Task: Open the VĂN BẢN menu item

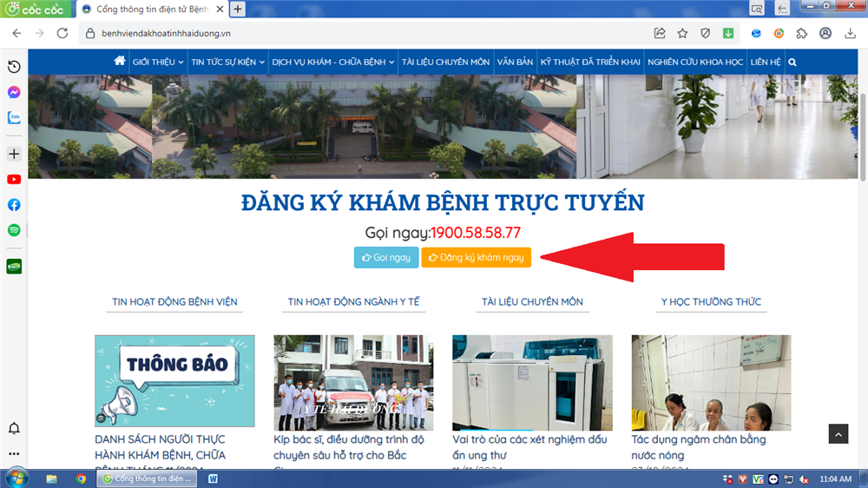Action: [x=515, y=63]
